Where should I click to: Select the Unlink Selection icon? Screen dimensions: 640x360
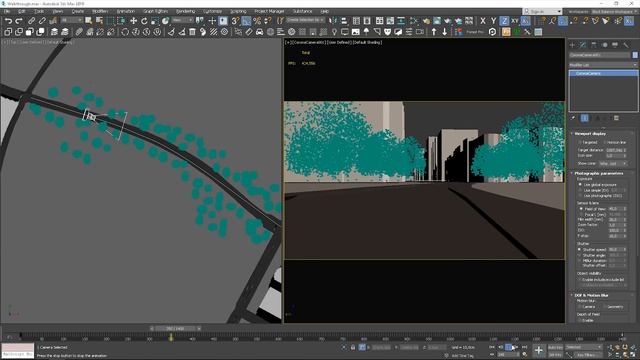pos(42,21)
